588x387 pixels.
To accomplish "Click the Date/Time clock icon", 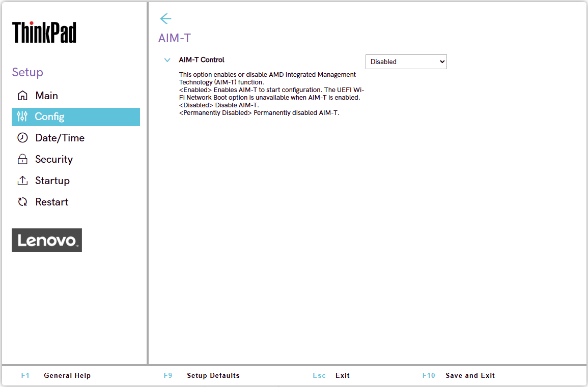I will click(22, 137).
